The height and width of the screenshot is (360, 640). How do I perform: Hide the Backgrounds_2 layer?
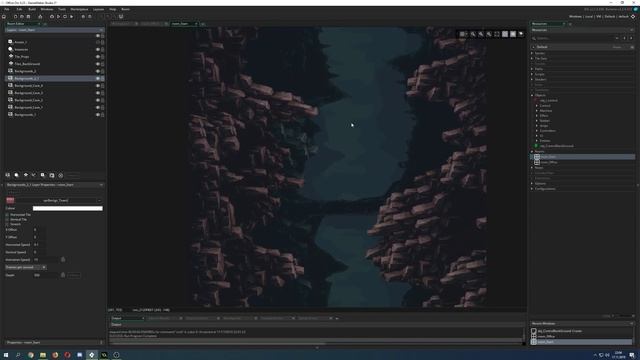pos(98,71)
